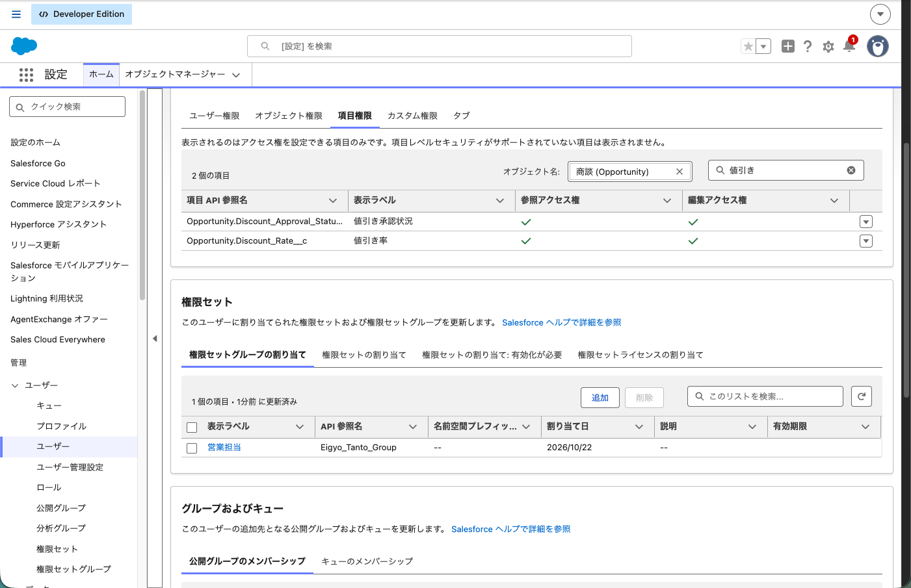Open the App Launcher dots icon
This screenshot has width=911, height=588.
[26, 75]
